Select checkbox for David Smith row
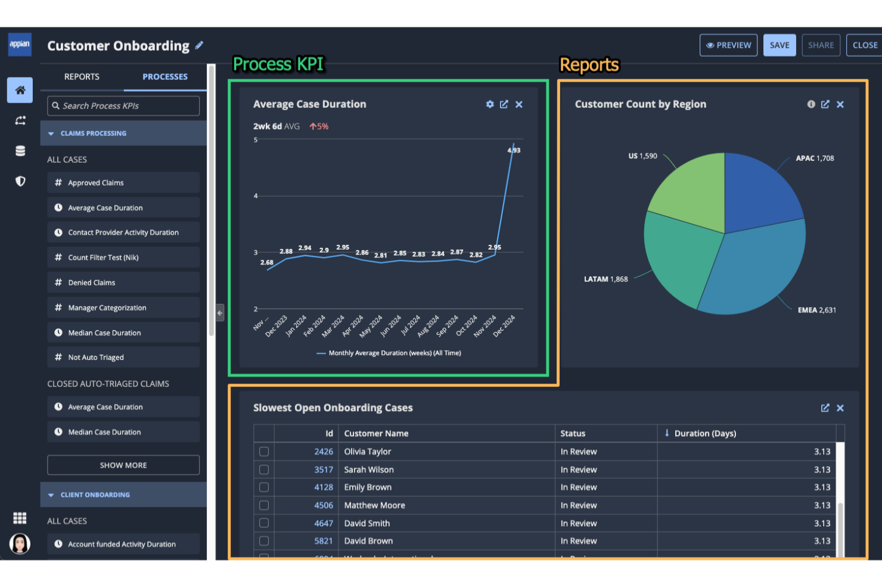This screenshot has height=588, width=882. click(264, 523)
